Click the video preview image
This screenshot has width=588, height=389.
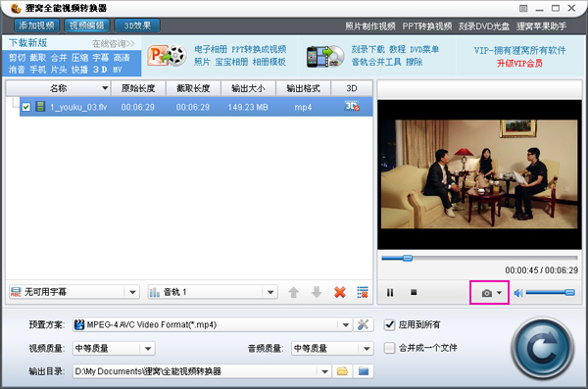(479, 174)
